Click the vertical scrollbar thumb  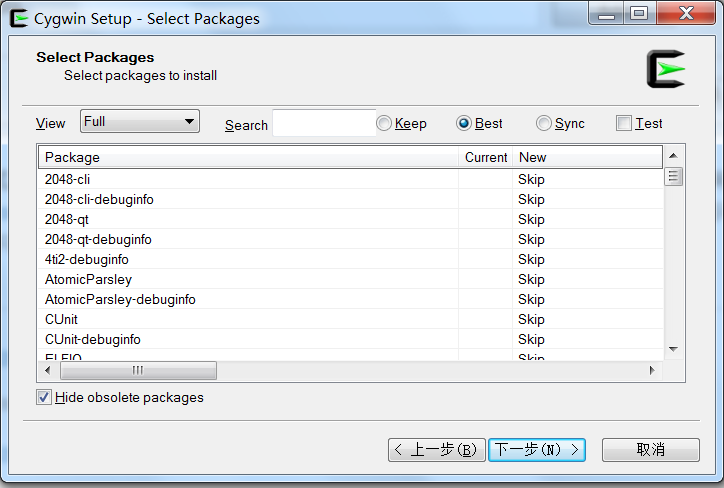point(673,176)
